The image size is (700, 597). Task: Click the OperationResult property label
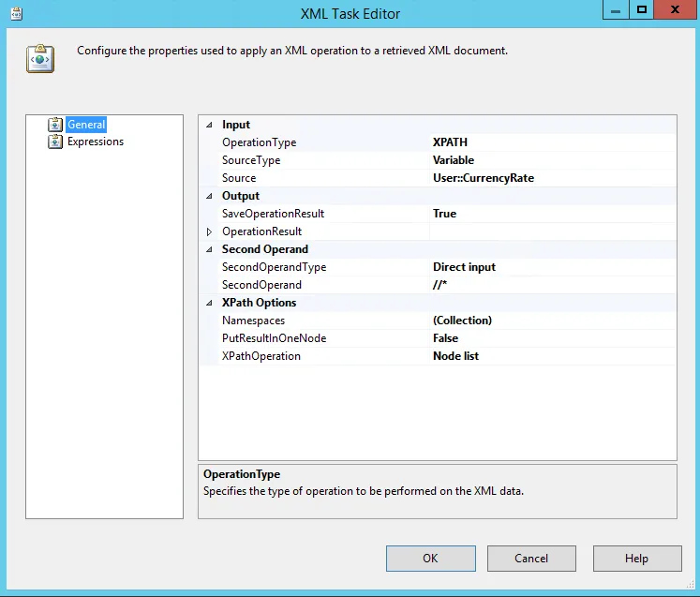pos(261,231)
